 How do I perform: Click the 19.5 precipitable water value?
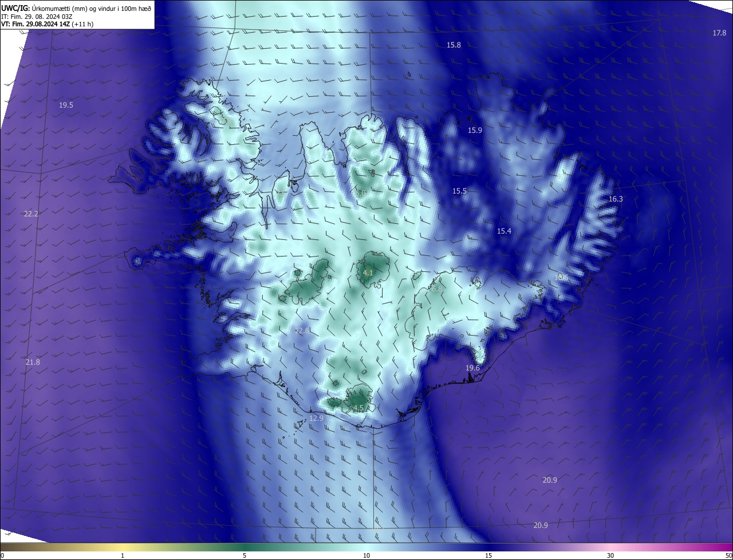pos(66,105)
